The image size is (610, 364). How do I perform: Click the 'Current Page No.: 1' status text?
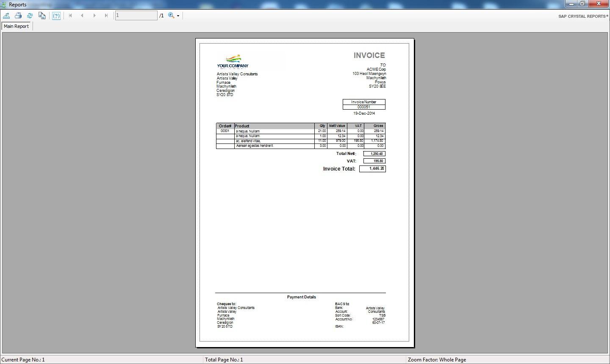(x=23, y=360)
